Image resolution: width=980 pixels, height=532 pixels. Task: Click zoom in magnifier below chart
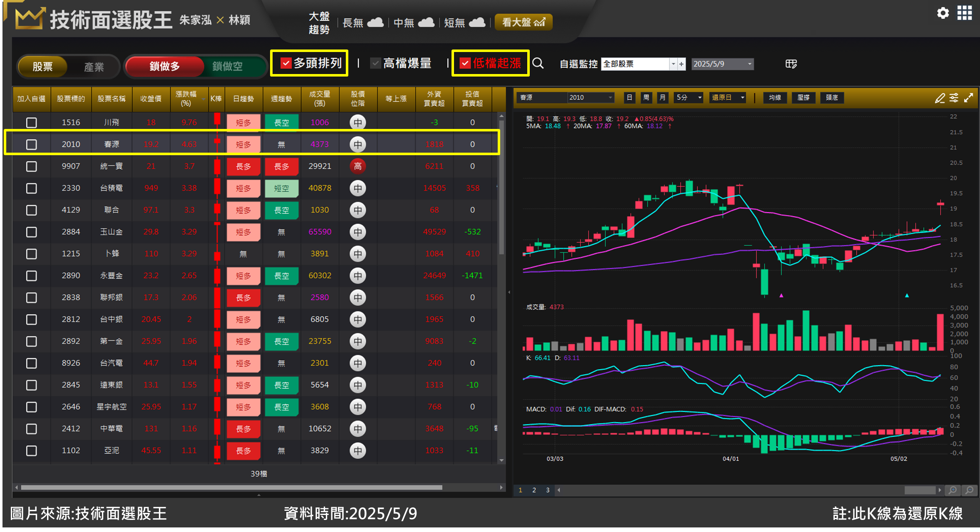(953, 490)
